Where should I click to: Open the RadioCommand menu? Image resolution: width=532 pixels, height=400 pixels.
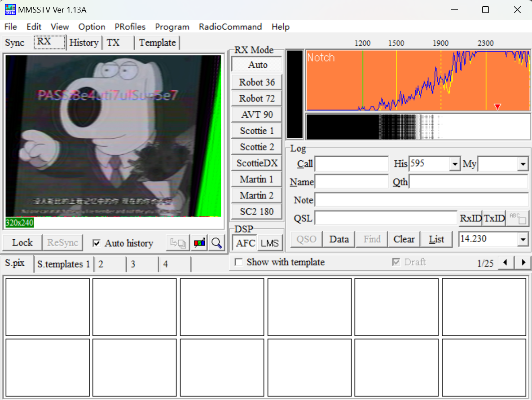tap(230, 27)
